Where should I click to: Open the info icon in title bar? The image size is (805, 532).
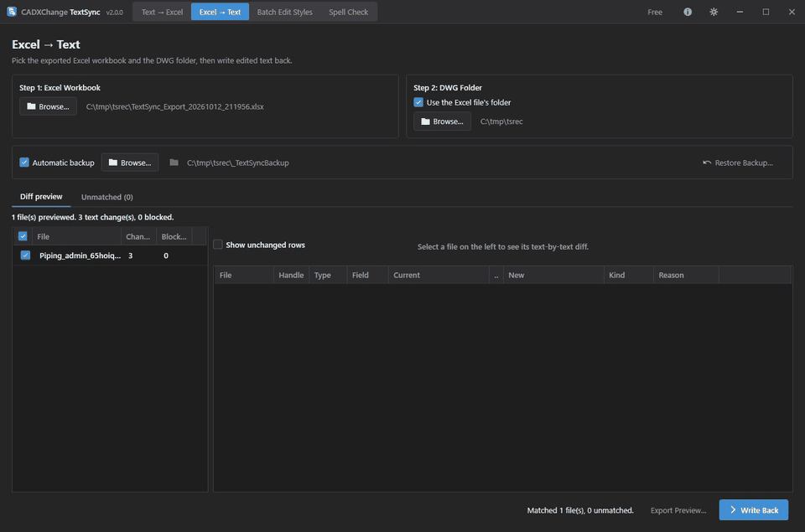click(x=688, y=12)
